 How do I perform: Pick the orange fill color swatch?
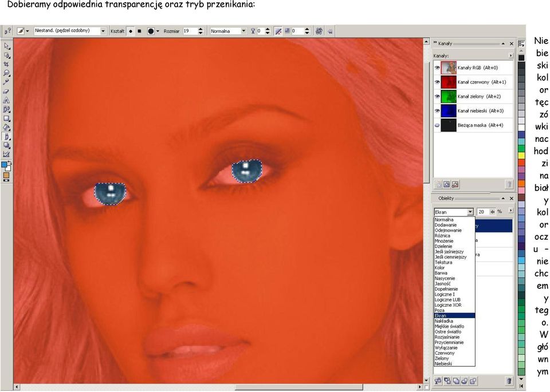point(6,175)
